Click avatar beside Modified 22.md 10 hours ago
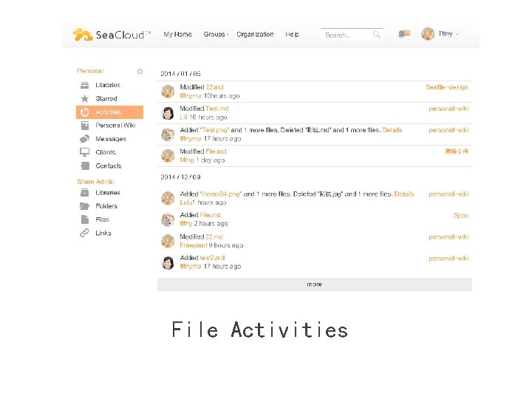Image resolution: width=532 pixels, height=399 pixels. click(x=168, y=92)
